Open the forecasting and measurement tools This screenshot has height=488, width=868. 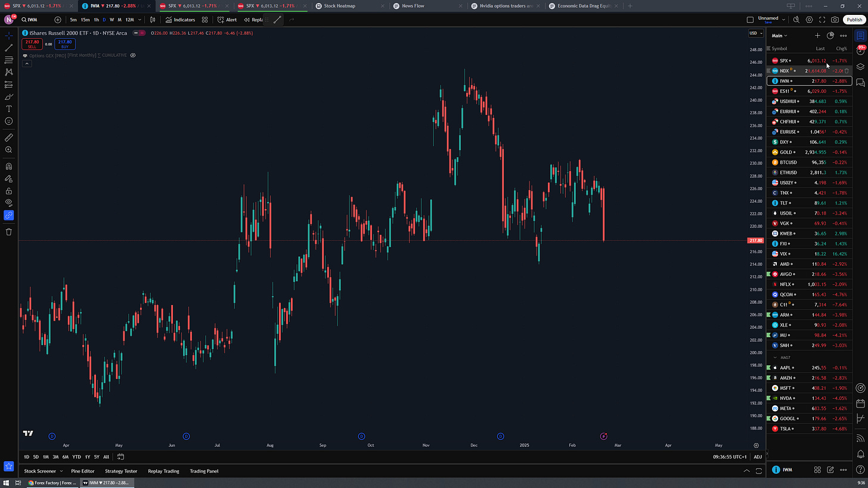[9, 85]
